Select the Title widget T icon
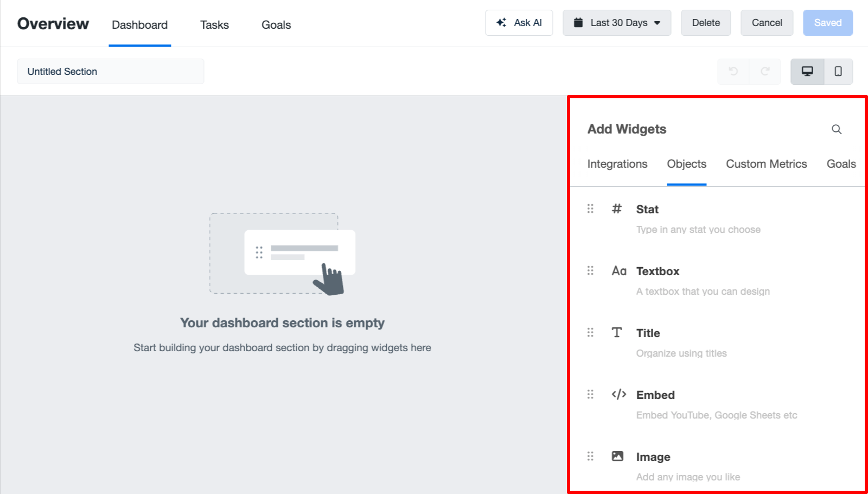Screen dimensions: 868x494 (x=617, y=332)
